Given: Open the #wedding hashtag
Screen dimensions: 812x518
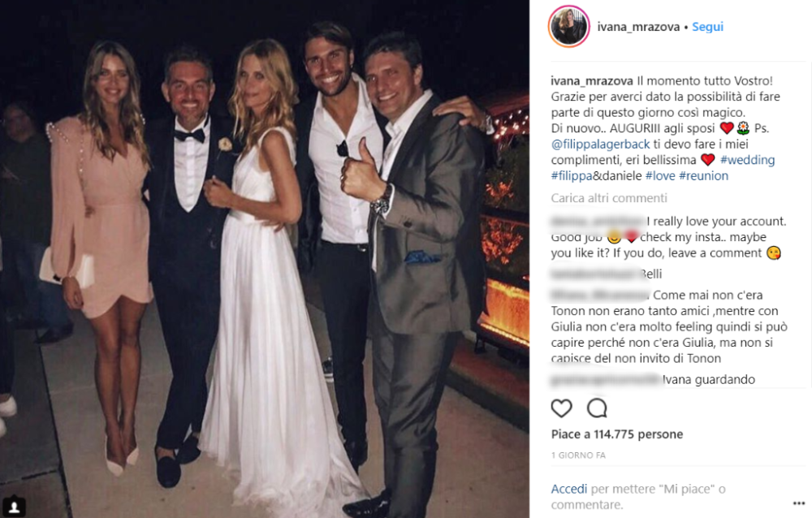Looking at the screenshot, I should click(x=747, y=160).
